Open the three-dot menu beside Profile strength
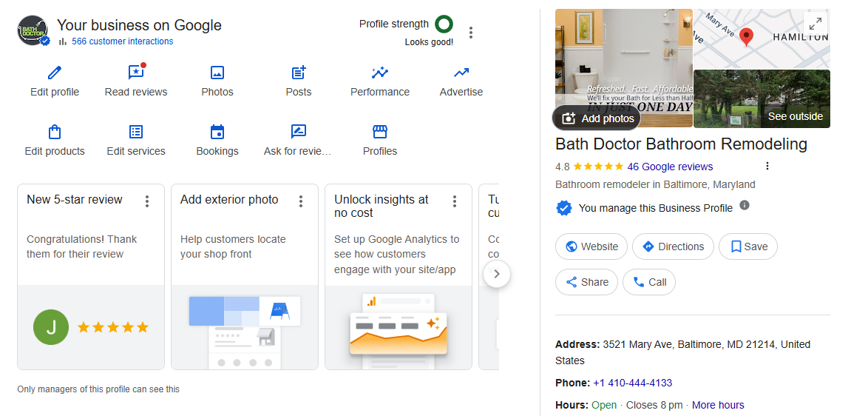This screenshot has height=416, width=868. tap(470, 33)
